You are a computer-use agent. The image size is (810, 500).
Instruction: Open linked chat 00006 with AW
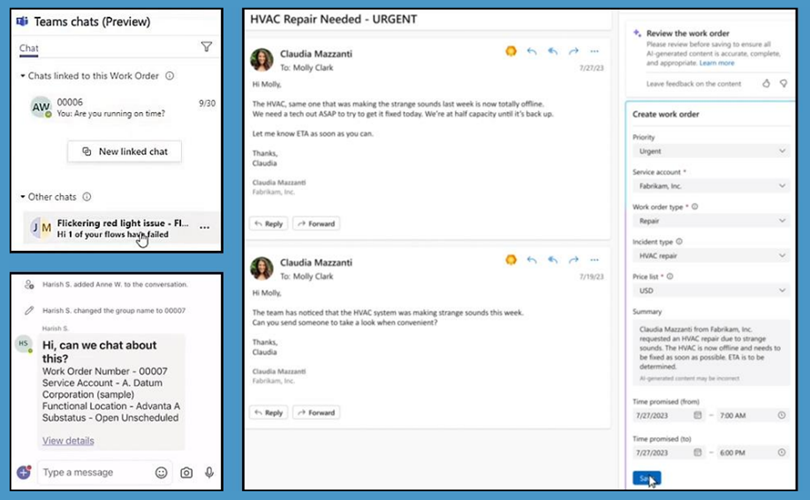[122, 107]
